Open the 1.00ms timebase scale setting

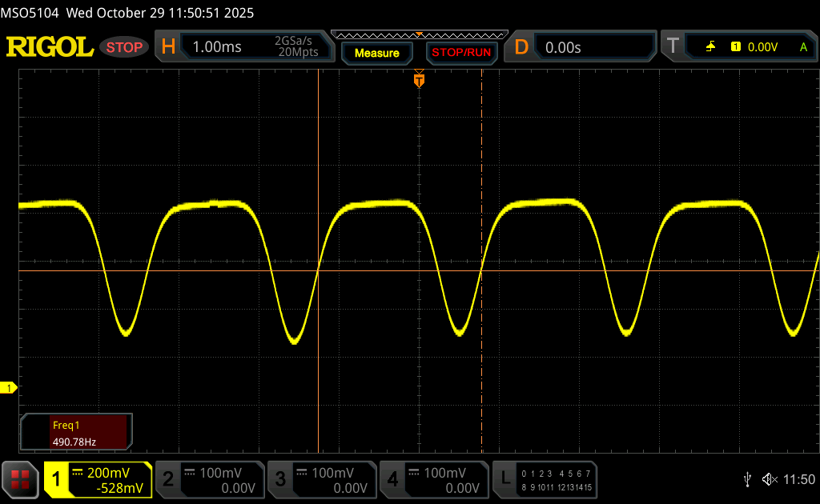[x=217, y=47]
